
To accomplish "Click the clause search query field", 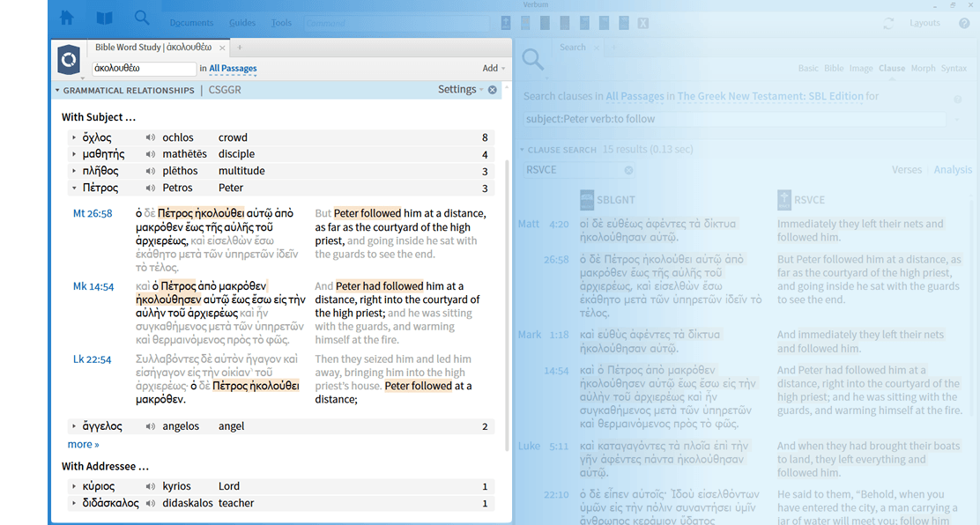I will tap(735, 120).
